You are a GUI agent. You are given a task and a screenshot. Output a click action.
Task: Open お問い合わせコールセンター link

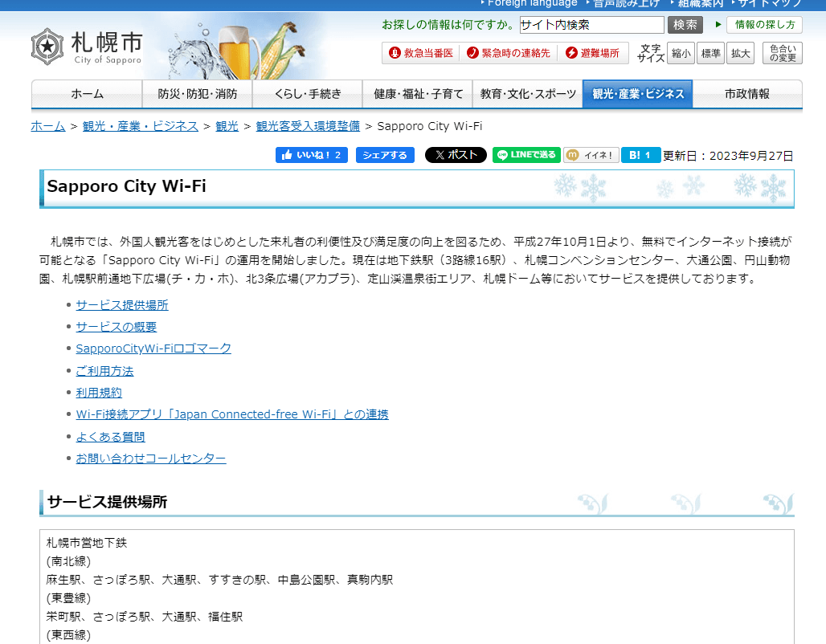(151, 459)
